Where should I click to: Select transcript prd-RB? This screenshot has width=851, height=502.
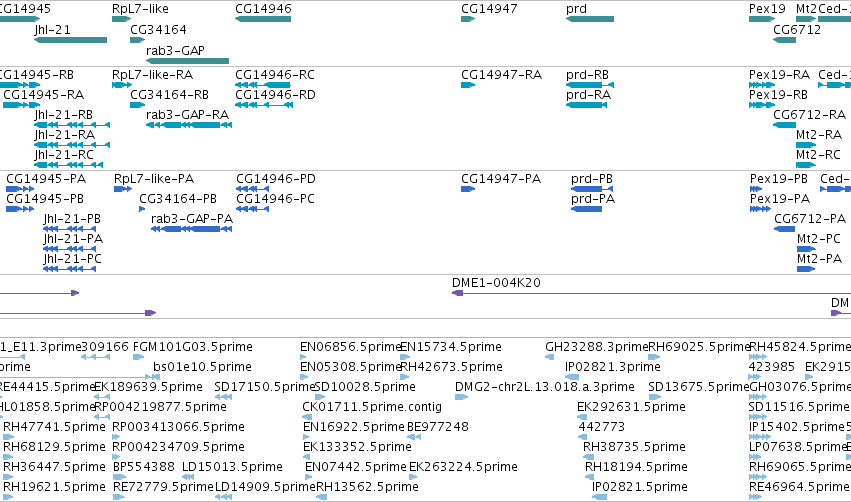pos(589,85)
